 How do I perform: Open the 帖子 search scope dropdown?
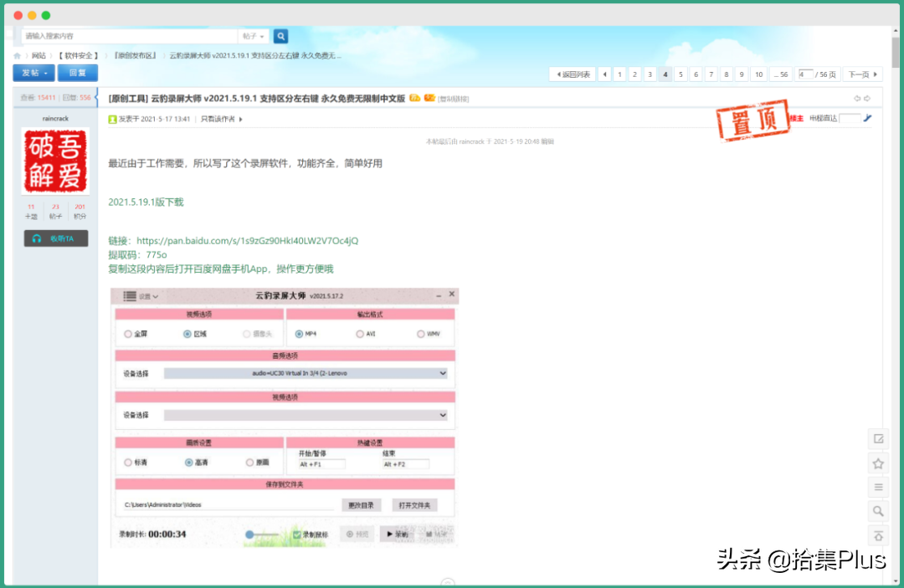click(253, 36)
